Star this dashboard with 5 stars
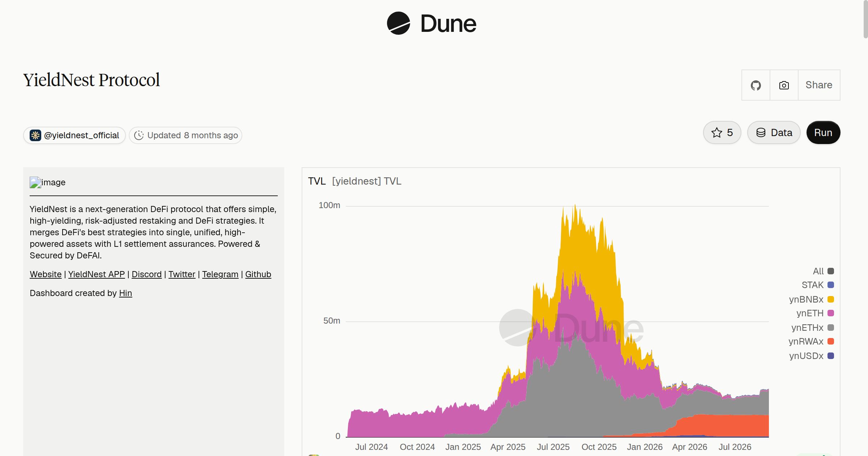The width and height of the screenshot is (868, 456). pyautogui.click(x=722, y=132)
